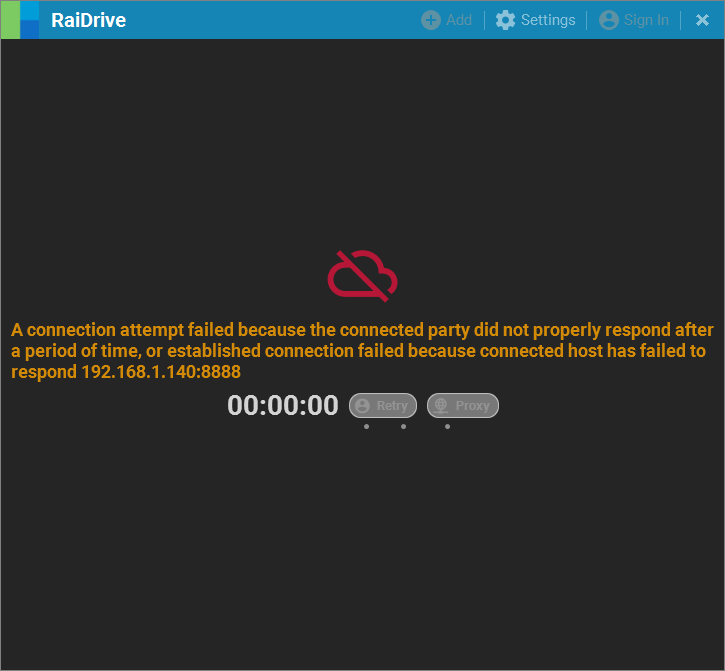Click the second dot below Retry button
This screenshot has height=671, width=725.
coord(404,427)
